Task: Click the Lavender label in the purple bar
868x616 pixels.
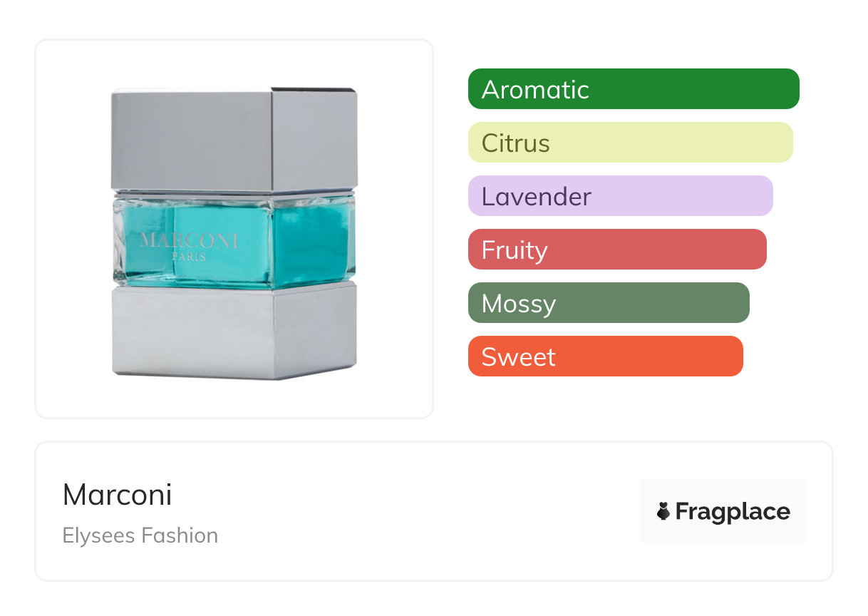Action: coord(536,197)
